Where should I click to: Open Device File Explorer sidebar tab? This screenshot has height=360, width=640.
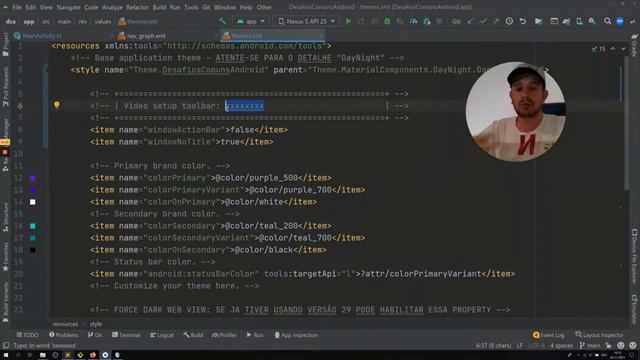(x=635, y=256)
